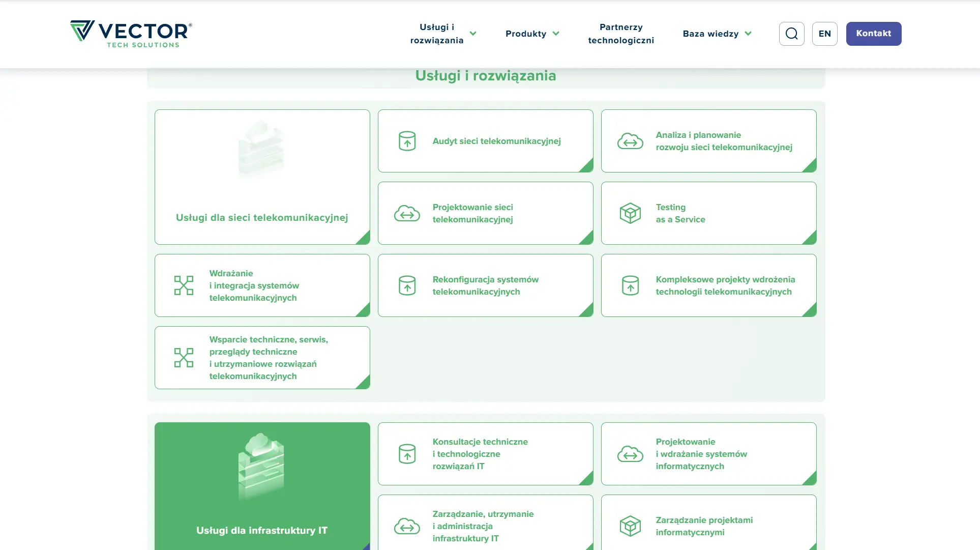The image size is (980, 550).
Task: Switch language with the EN button
Action: 824,34
